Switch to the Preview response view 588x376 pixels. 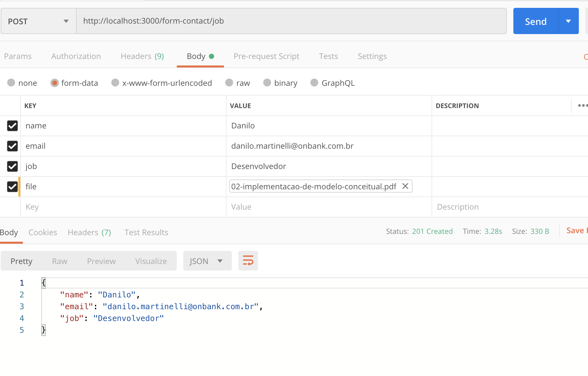[x=101, y=261]
